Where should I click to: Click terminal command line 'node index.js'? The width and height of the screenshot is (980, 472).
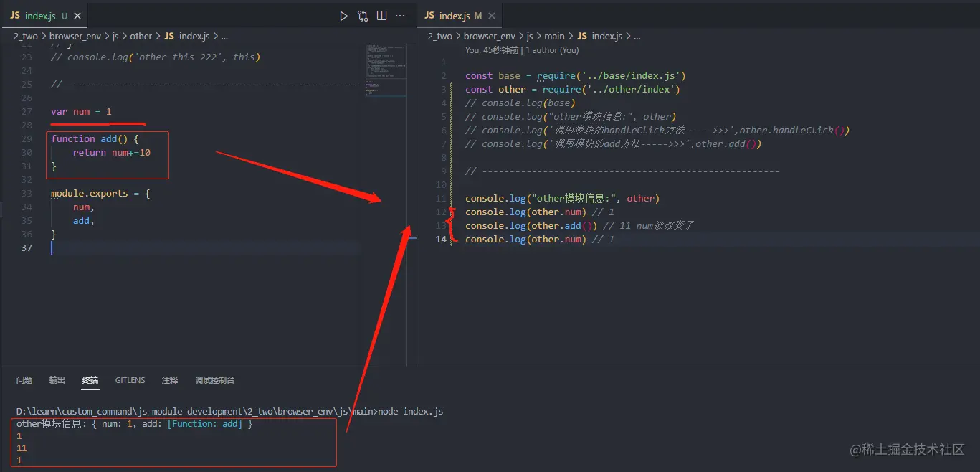(x=229, y=412)
